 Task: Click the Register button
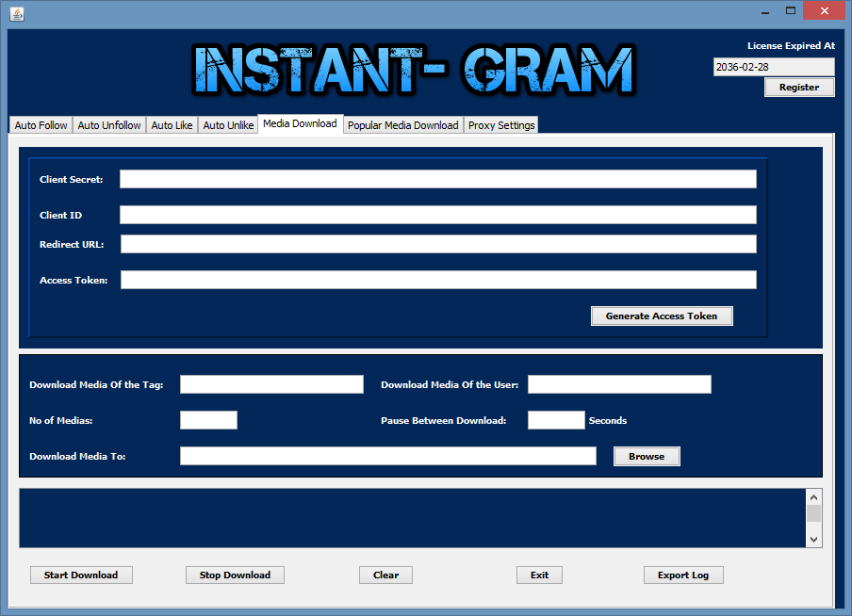pyautogui.click(x=799, y=87)
